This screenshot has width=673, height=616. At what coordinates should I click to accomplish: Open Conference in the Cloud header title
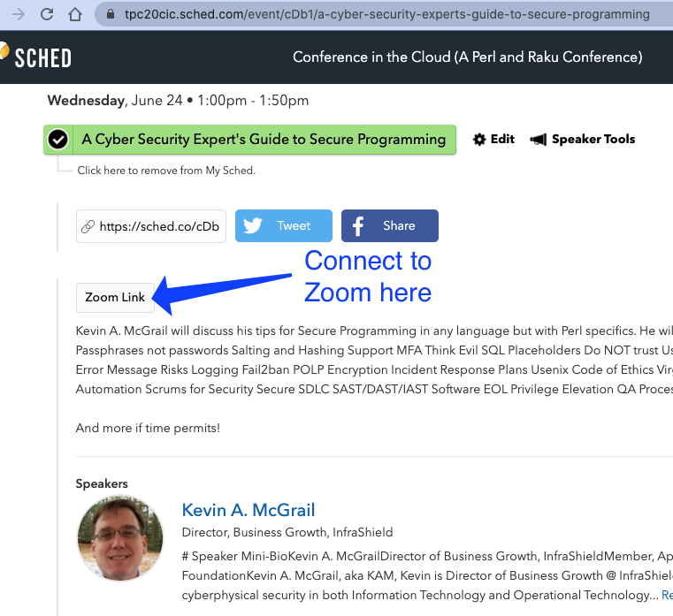[x=468, y=57]
